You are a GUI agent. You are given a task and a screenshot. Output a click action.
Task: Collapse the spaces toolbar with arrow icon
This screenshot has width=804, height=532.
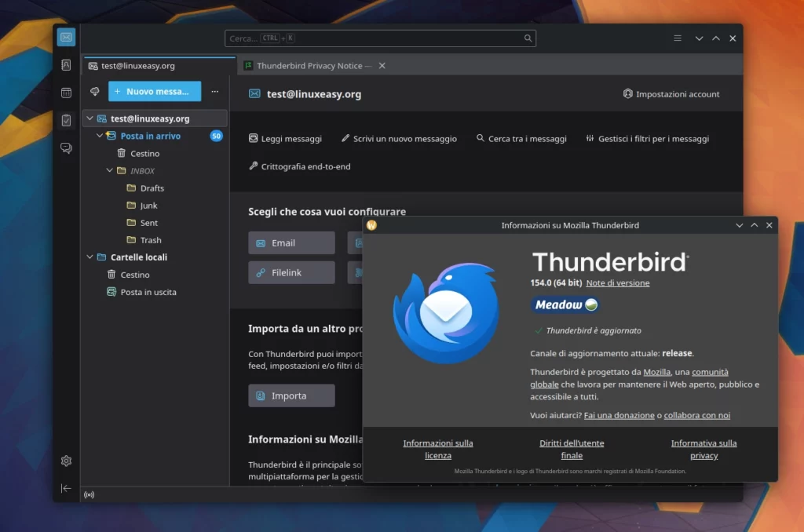(66, 488)
